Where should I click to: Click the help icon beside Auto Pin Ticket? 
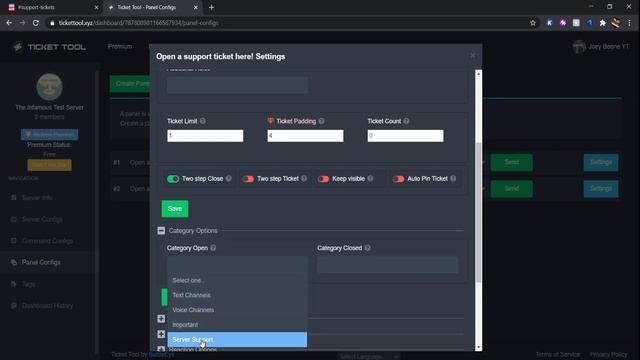tap(453, 178)
